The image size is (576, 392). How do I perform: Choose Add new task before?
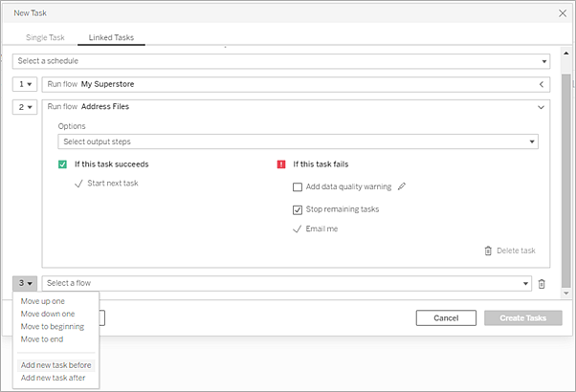55,365
